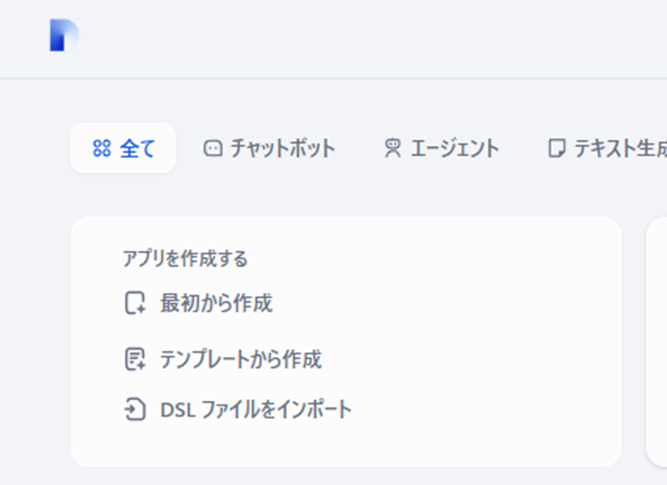Click the partially visible app card on right

click(x=657, y=342)
